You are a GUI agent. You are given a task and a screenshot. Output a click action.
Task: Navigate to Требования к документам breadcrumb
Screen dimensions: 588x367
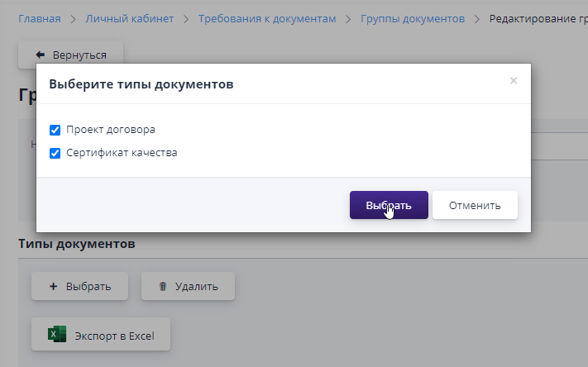(267, 18)
